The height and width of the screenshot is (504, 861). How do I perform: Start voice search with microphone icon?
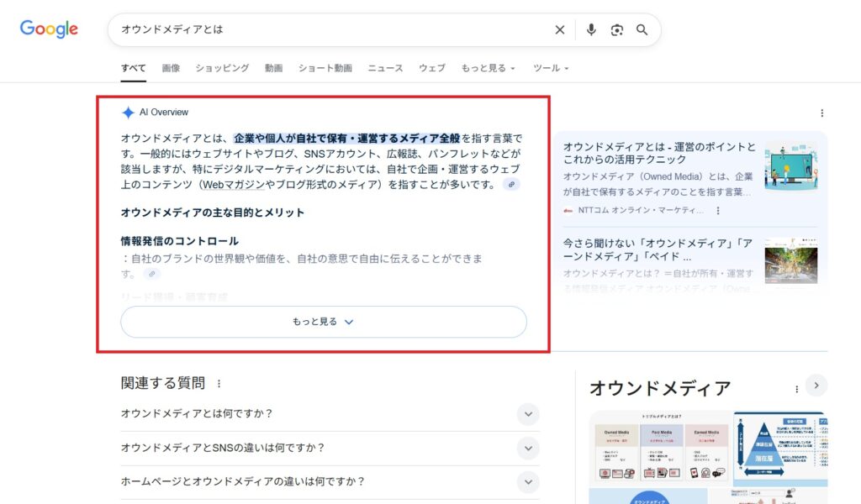[591, 30]
